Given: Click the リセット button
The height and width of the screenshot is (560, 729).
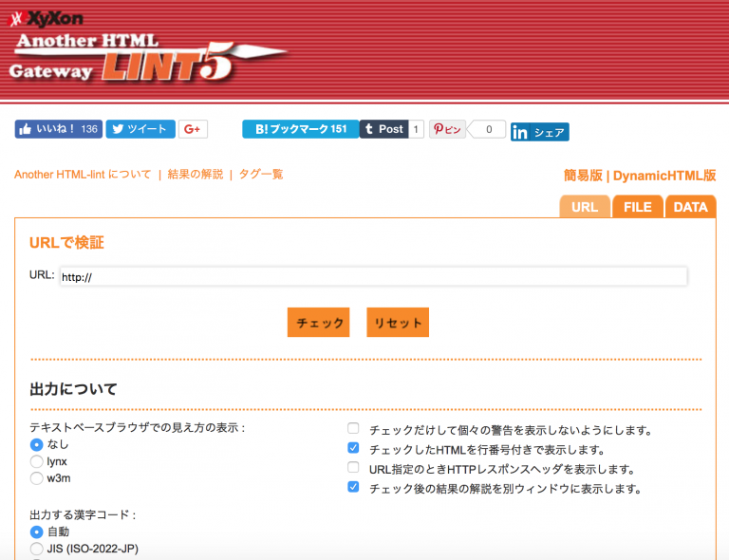Looking at the screenshot, I should pyautogui.click(x=398, y=322).
